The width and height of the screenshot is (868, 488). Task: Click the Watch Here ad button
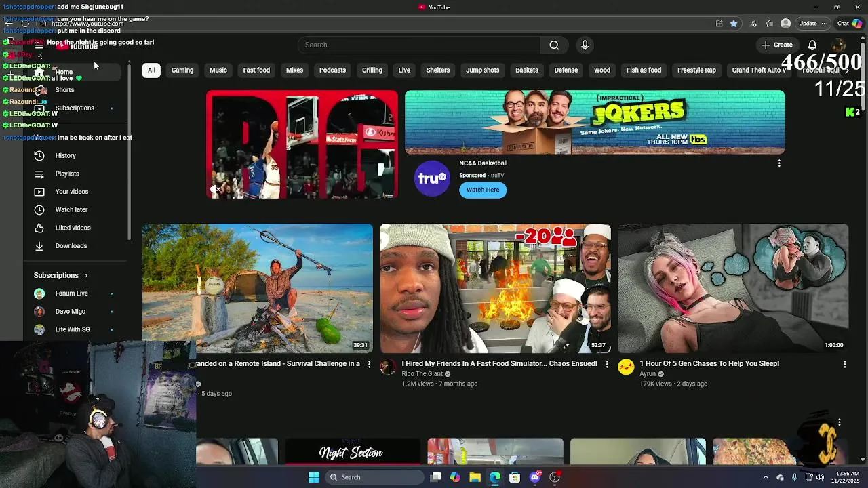point(483,190)
